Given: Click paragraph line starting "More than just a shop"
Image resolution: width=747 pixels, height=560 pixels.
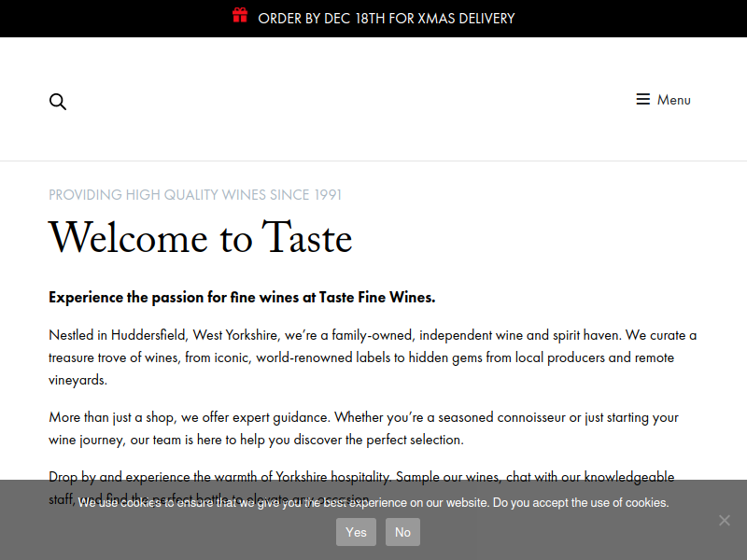Looking at the screenshot, I should [363, 417].
